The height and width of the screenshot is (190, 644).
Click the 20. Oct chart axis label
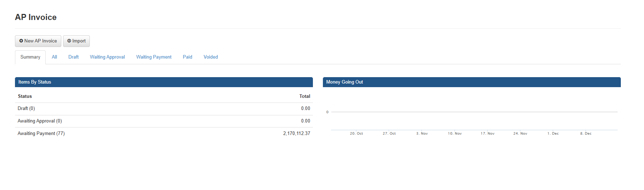(x=356, y=134)
